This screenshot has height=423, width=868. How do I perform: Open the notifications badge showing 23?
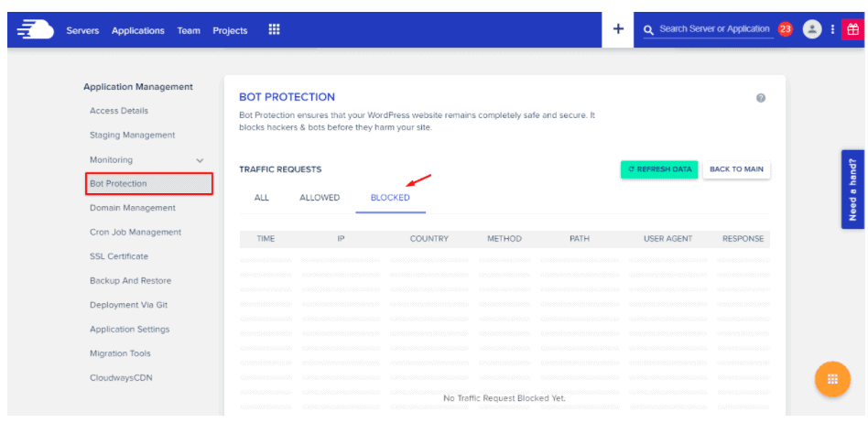click(785, 29)
